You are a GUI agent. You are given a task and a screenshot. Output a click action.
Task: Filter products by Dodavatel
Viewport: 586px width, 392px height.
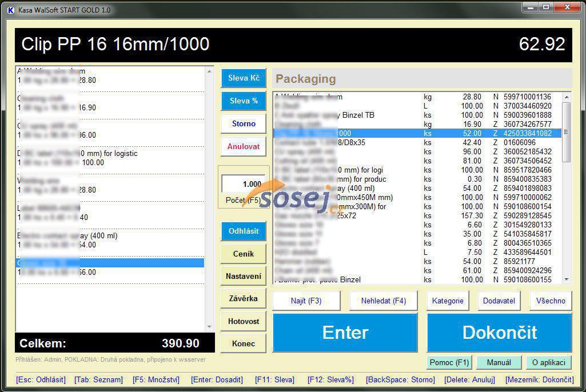point(499,301)
